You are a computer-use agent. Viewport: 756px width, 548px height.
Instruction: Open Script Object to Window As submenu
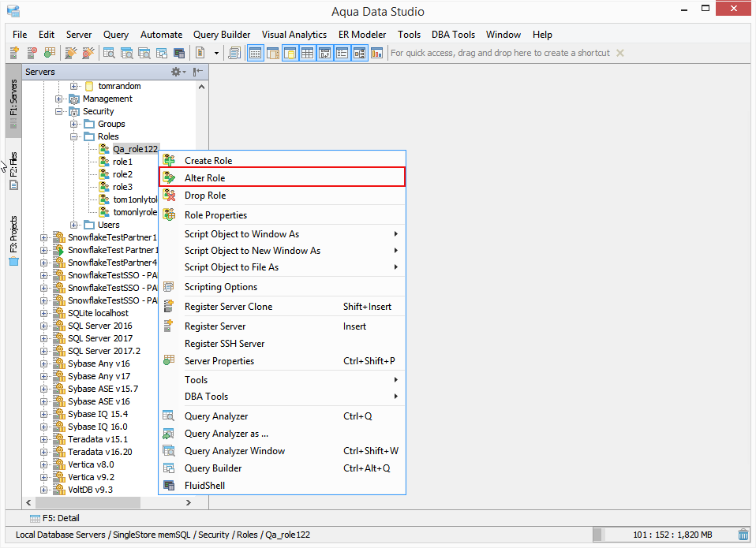click(282, 234)
